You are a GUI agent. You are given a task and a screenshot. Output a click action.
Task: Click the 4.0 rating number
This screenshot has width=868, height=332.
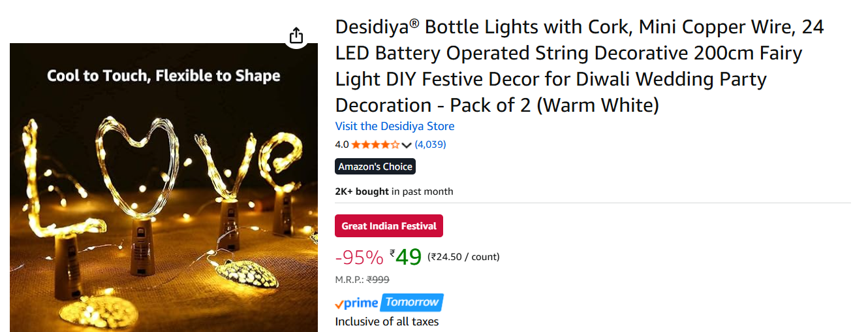coord(342,144)
